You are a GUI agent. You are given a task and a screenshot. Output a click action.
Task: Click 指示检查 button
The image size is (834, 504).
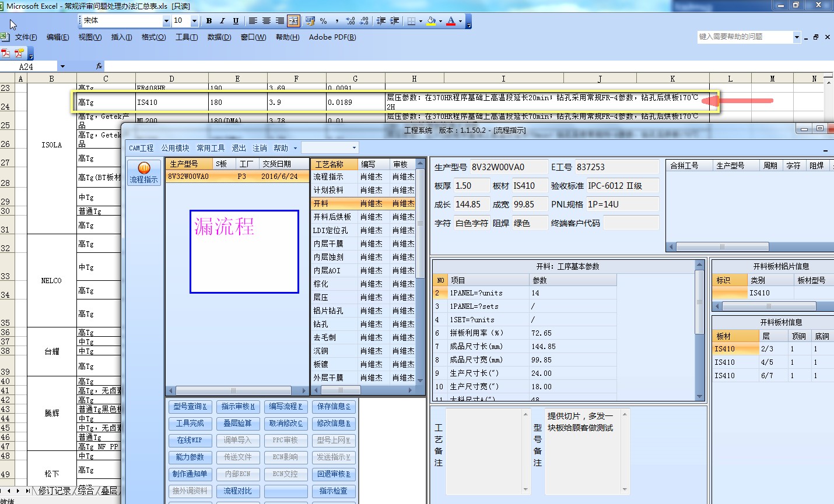click(x=334, y=491)
